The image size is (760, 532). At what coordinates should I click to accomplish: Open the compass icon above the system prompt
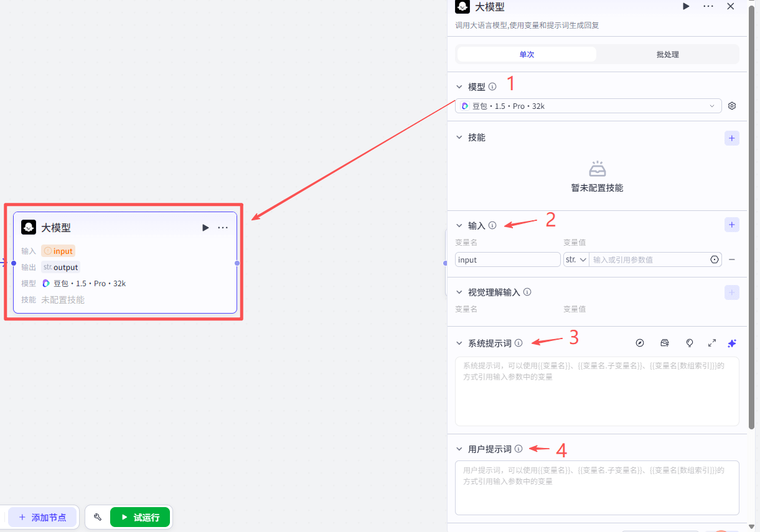[640, 343]
